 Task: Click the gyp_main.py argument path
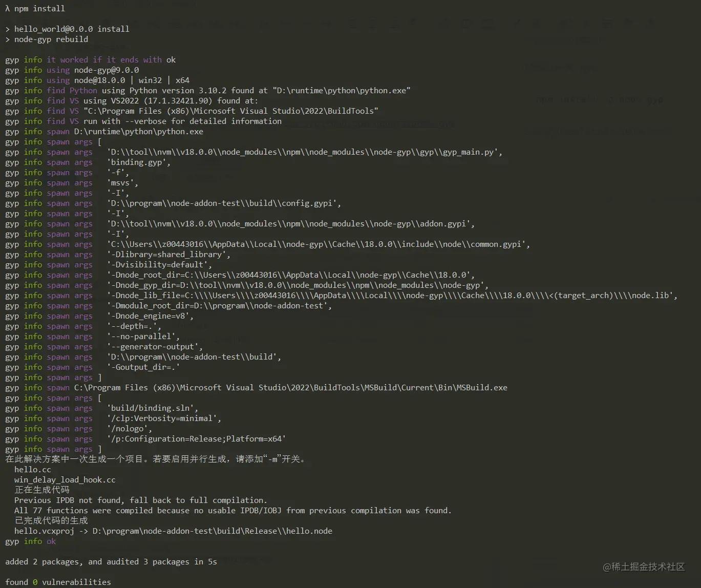305,152
